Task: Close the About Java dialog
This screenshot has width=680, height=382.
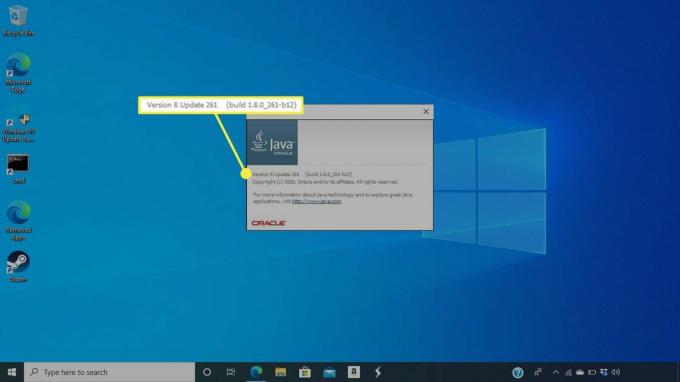Action: tap(426, 111)
